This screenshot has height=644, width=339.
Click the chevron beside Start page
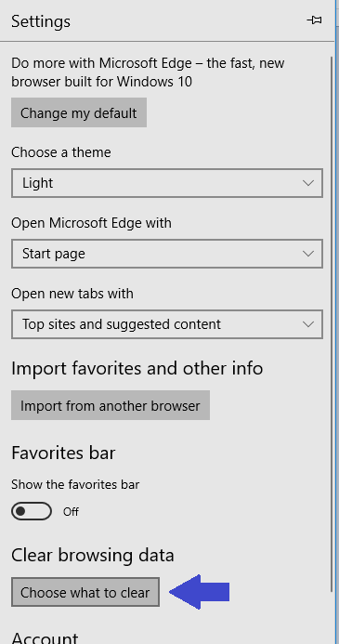tap(308, 254)
